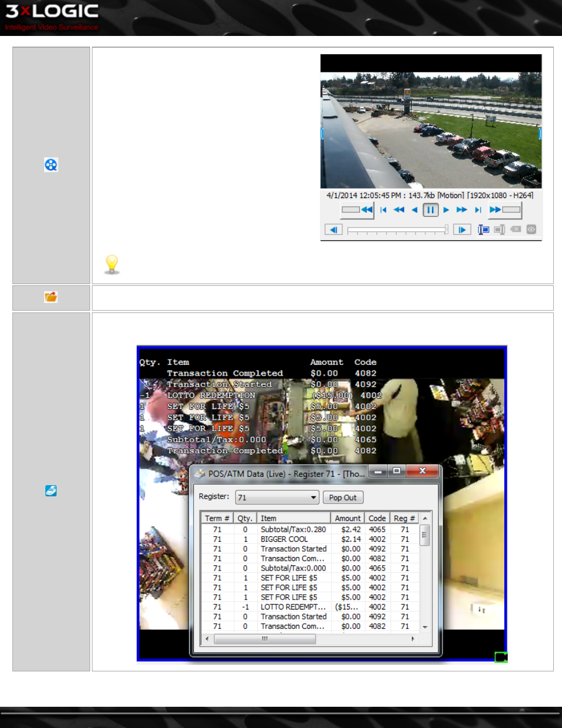Click the jump-back segment button
Screen dimensions: 562x728
coord(357,210)
